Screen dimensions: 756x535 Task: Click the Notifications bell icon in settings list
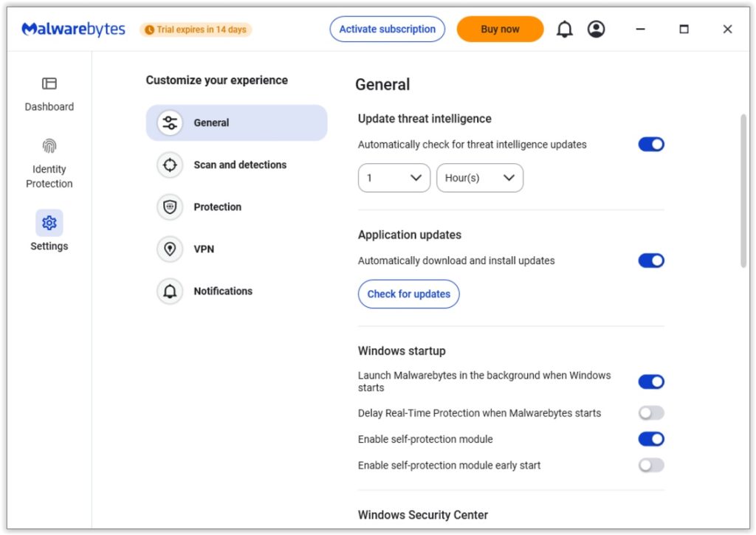pos(170,291)
